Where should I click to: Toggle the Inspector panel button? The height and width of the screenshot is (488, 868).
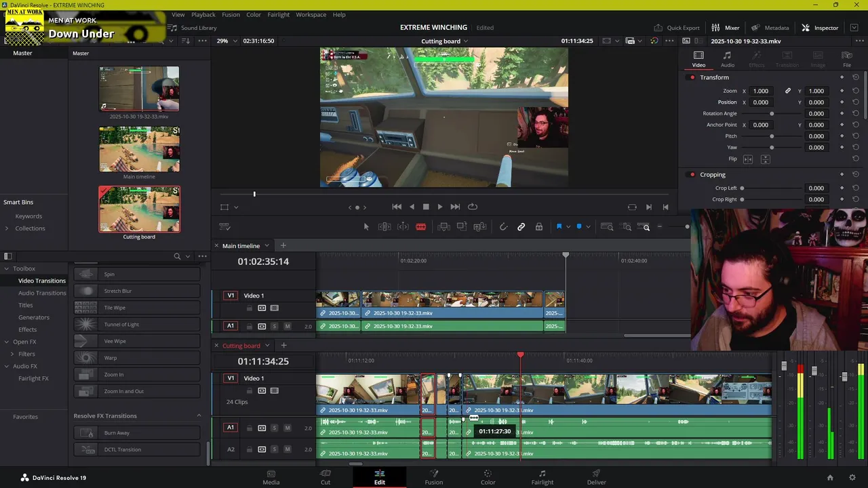pos(820,28)
